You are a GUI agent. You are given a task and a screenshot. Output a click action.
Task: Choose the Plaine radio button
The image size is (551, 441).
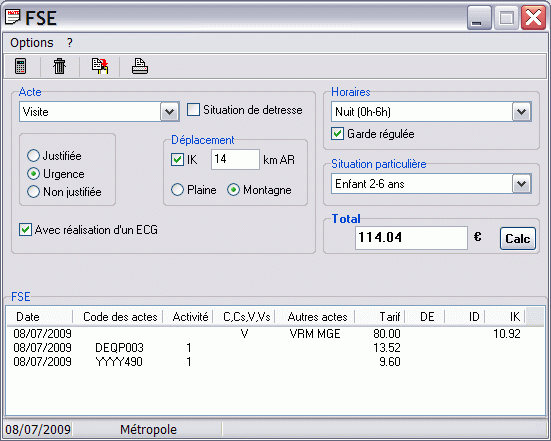177,190
